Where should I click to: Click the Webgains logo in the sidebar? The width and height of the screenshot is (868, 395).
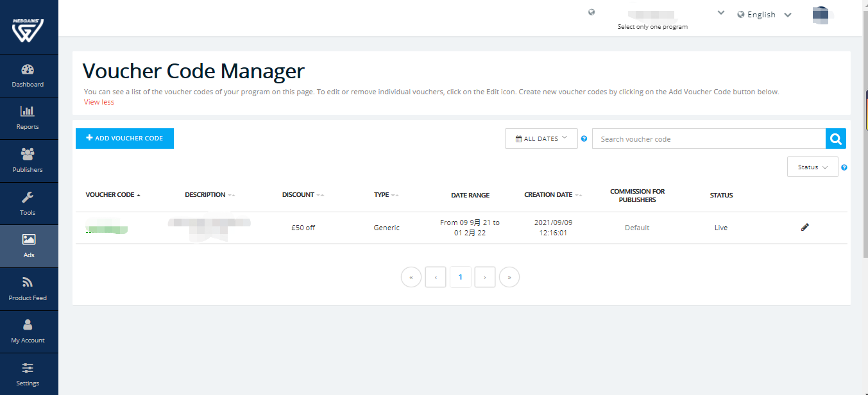coord(28,29)
